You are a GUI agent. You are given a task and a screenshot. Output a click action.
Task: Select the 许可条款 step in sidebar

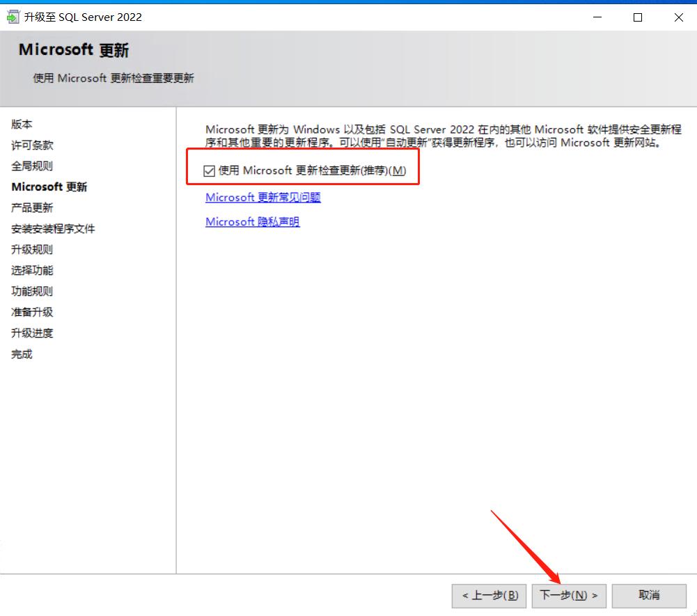(32, 145)
